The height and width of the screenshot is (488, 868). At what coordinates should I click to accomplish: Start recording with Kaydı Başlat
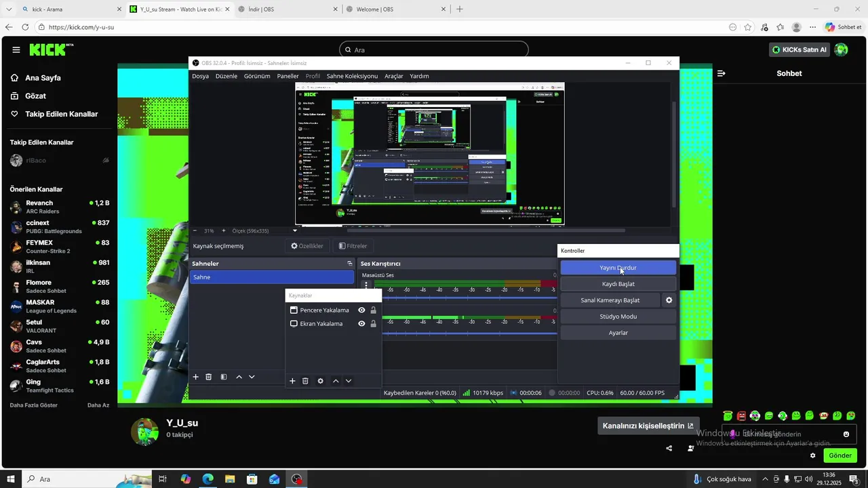(618, 284)
